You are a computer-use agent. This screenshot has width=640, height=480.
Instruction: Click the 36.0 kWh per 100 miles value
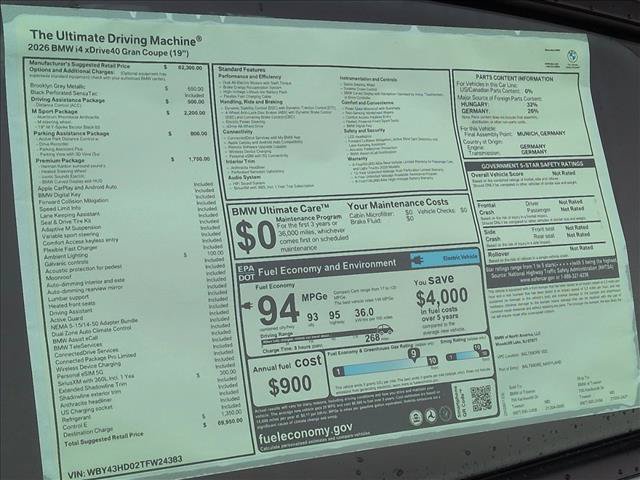pyautogui.click(x=364, y=312)
